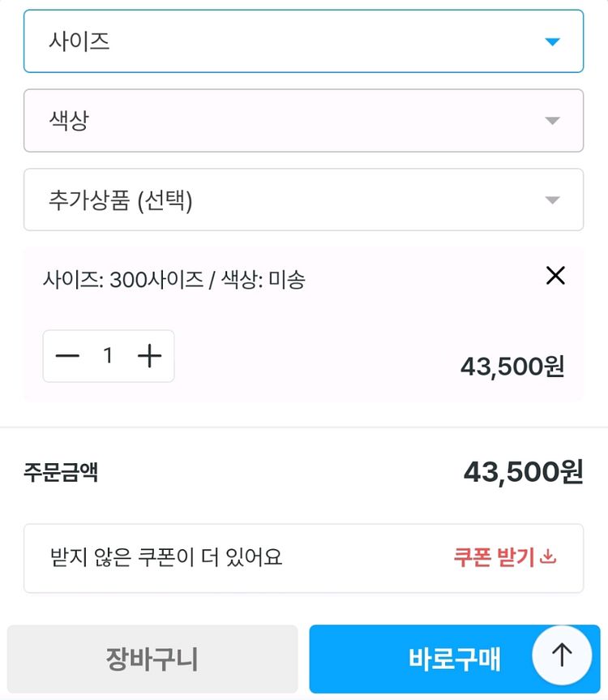The height and width of the screenshot is (700, 608).
Task: Click the 쿠폰 받기 link
Action: click(495, 558)
